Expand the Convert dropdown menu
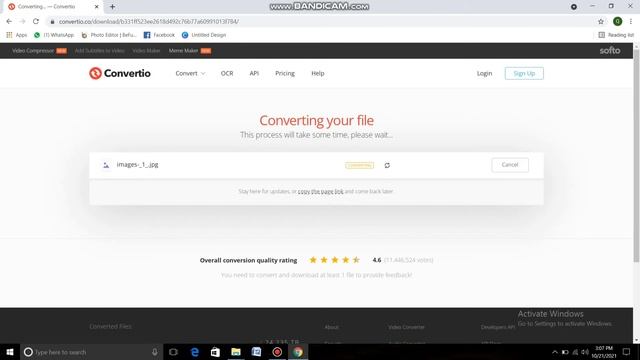640x360 pixels. point(190,73)
